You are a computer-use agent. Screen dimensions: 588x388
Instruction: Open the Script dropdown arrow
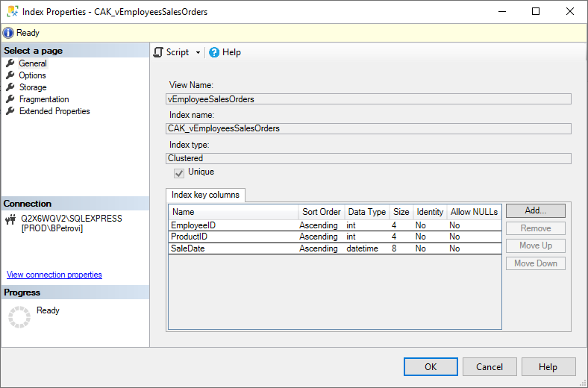198,52
